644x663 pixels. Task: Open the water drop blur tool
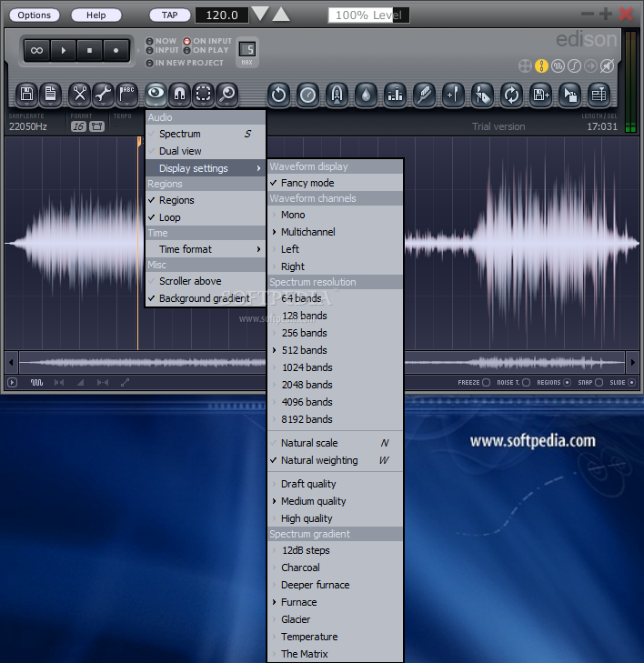click(367, 95)
